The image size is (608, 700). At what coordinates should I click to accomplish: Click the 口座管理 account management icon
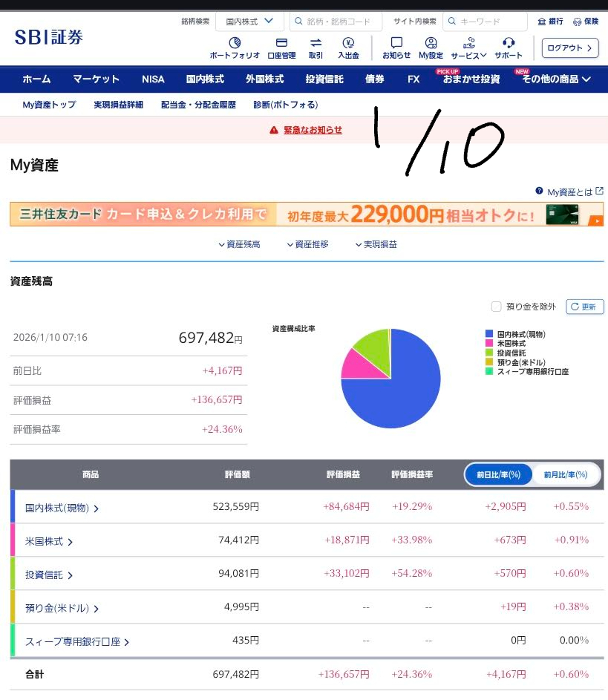click(281, 44)
